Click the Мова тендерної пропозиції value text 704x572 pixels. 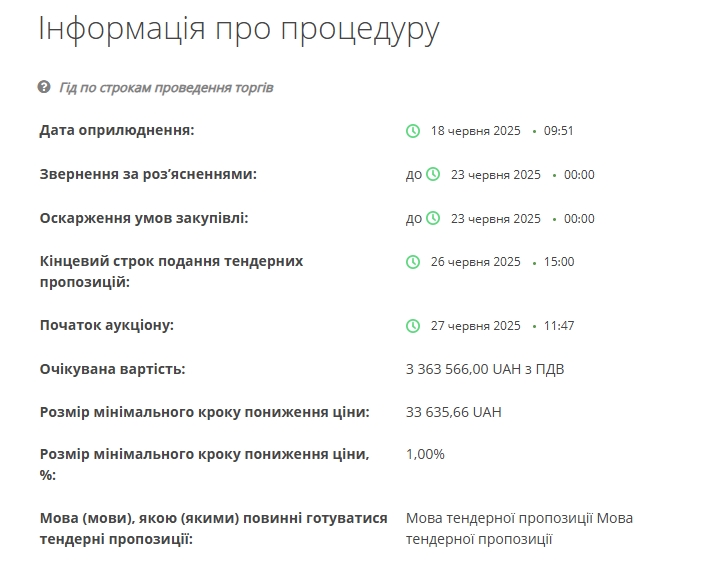[x=519, y=528]
